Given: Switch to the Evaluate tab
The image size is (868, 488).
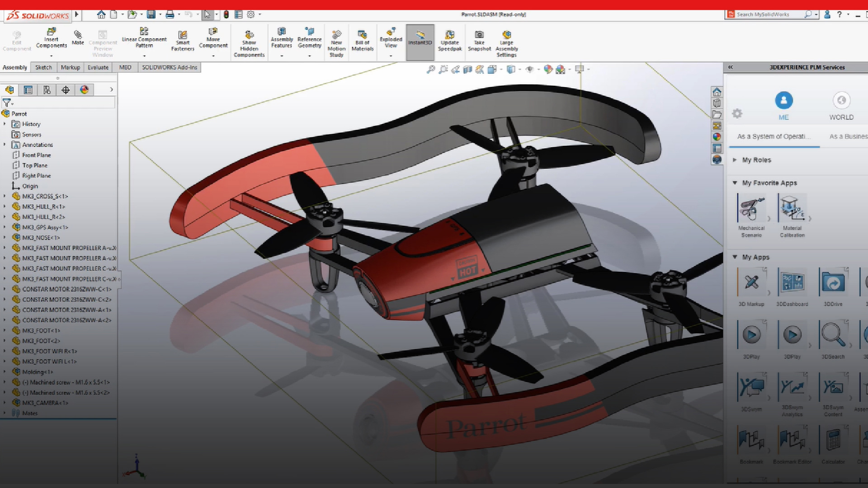Looking at the screenshot, I should 98,67.
